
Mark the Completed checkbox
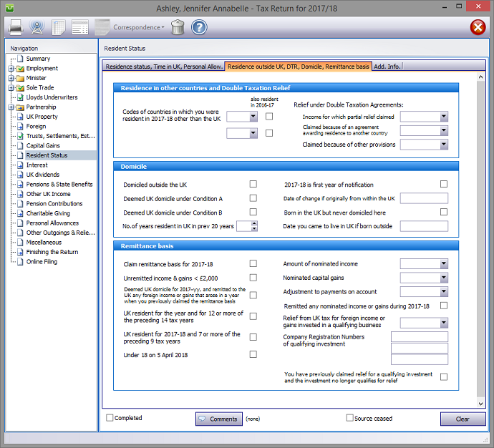tap(110, 418)
